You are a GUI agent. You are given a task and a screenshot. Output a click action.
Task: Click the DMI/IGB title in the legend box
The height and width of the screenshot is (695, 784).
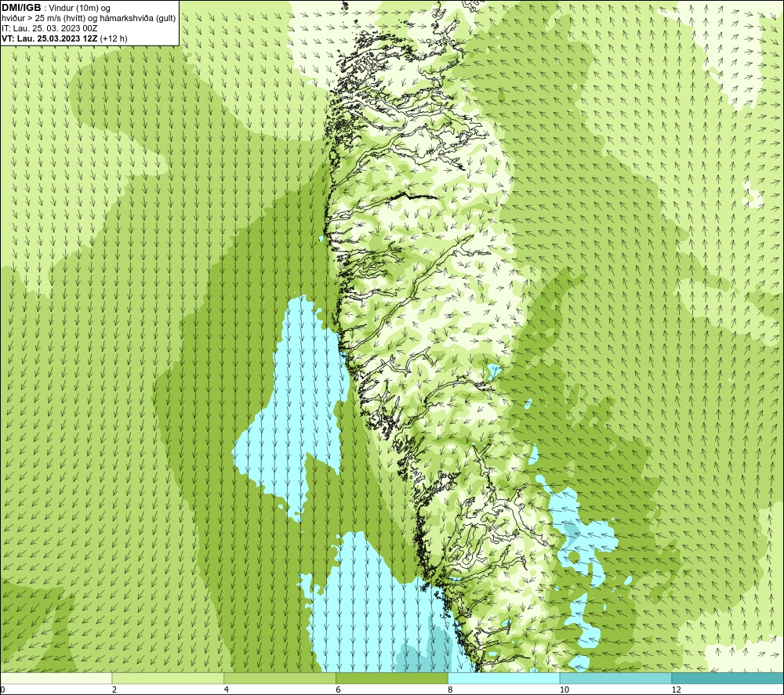[21, 8]
